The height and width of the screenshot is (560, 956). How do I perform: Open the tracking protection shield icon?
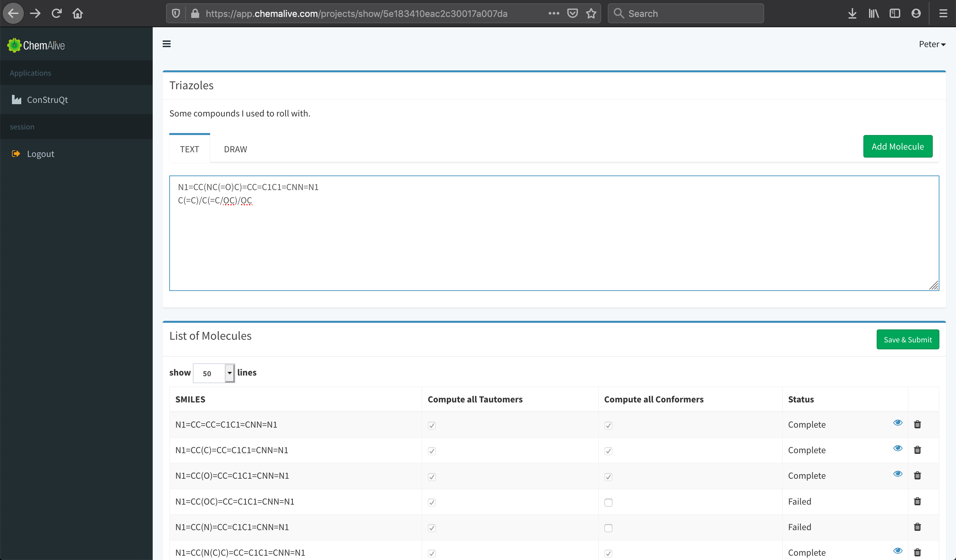click(176, 14)
